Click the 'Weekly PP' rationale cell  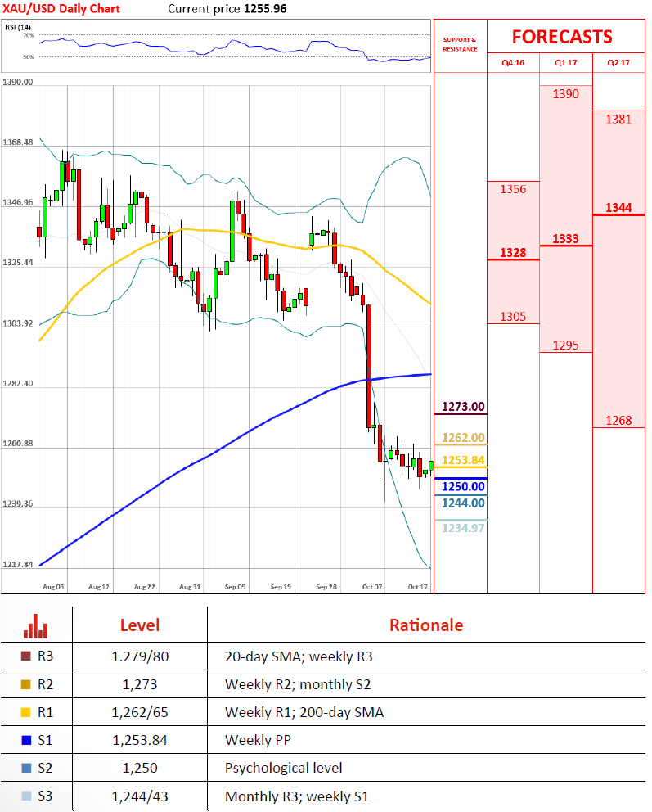point(258,741)
